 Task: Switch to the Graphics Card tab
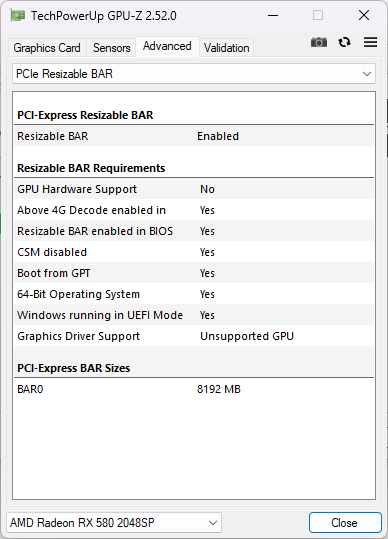pyautogui.click(x=47, y=48)
